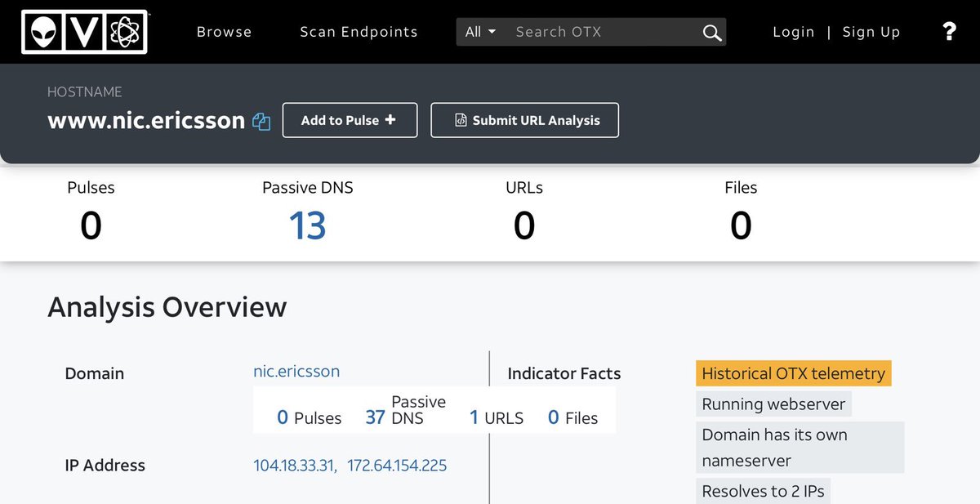Select the Passive DNS 13 count tab
This screenshot has width=980, height=504.
pyautogui.click(x=307, y=211)
